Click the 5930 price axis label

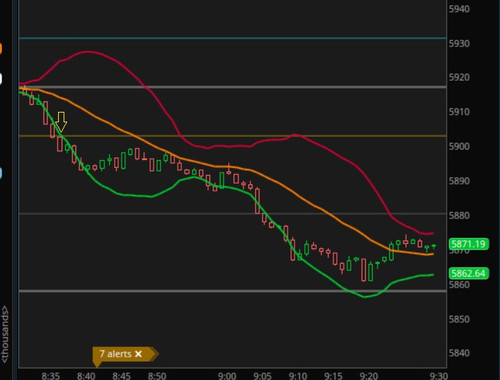pos(459,43)
